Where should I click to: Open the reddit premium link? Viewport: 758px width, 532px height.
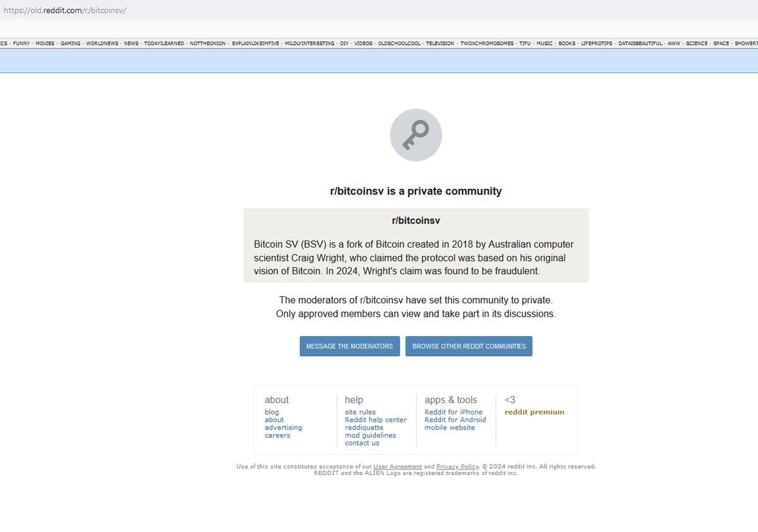tap(534, 412)
